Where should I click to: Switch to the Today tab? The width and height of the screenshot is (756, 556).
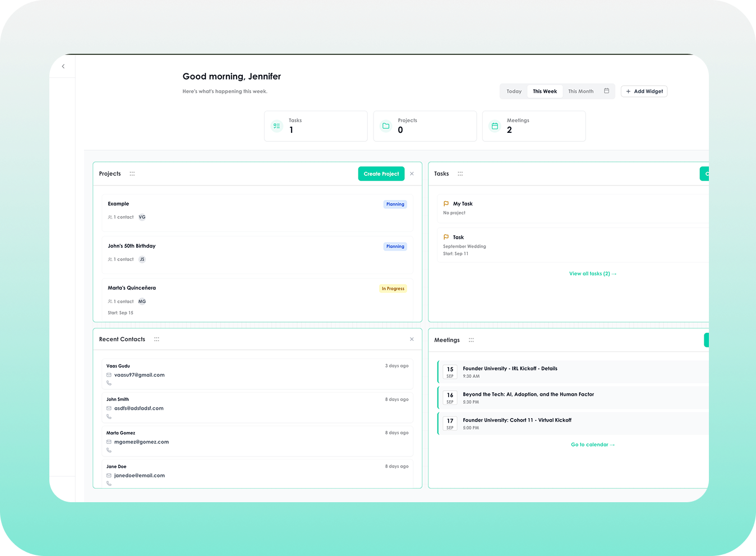(x=514, y=91)
